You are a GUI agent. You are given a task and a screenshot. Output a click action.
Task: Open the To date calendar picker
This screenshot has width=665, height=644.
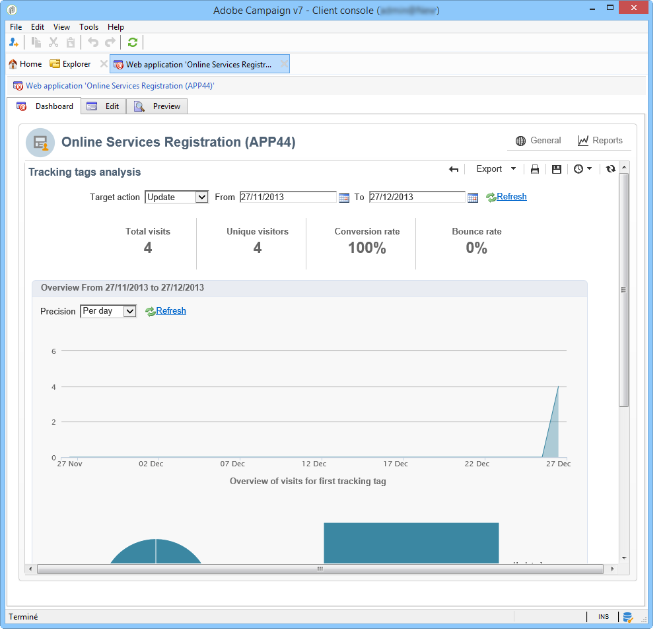(x=472, y=197)
